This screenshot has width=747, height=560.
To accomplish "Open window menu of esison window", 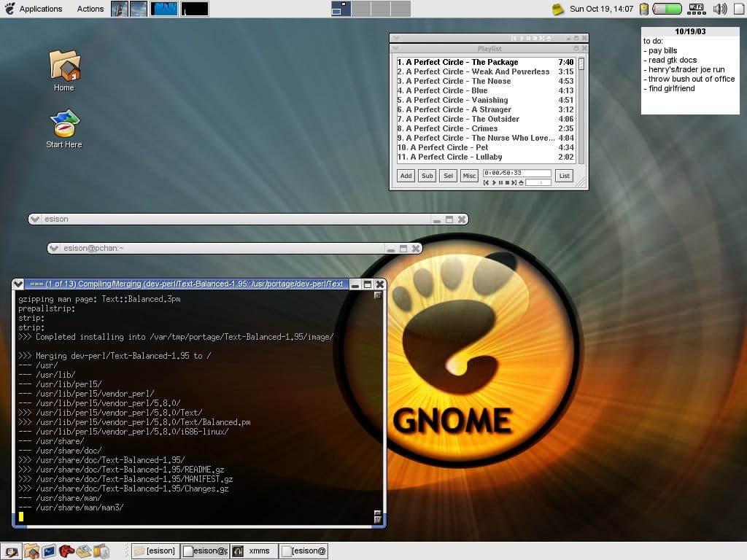I will click(35, 219).
